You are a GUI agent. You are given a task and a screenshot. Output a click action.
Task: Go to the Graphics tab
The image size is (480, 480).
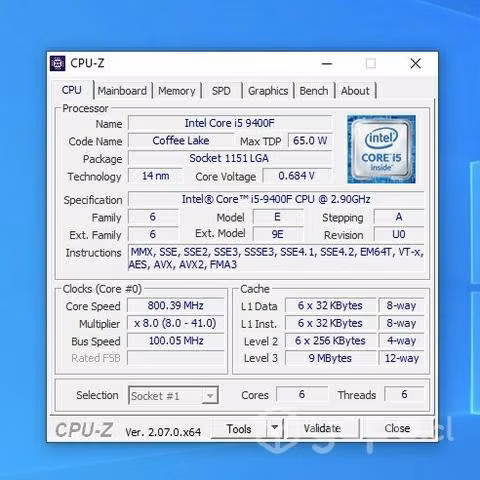click(x=268, y=91)
